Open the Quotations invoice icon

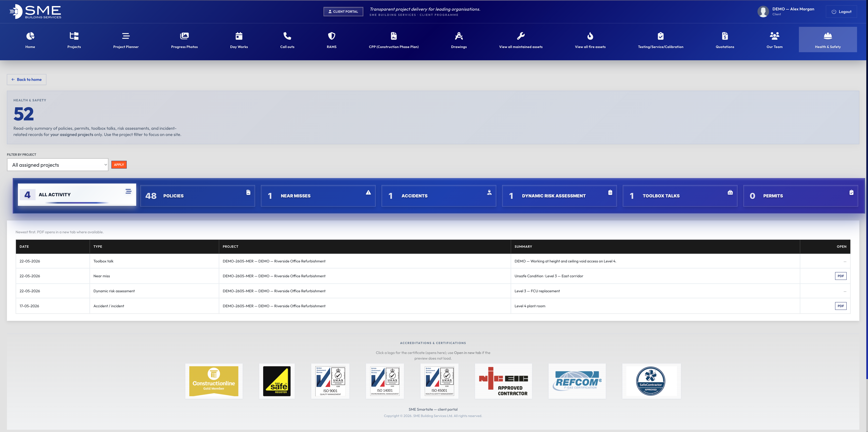click(725, 36)
